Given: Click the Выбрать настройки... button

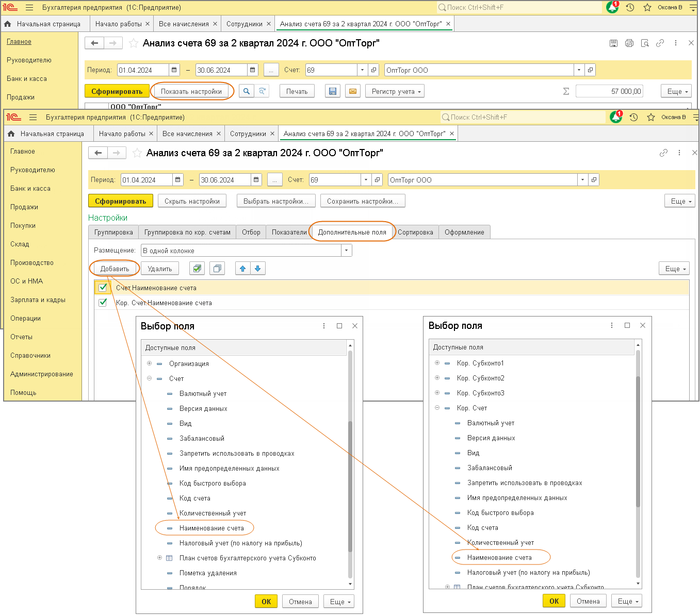Looking at the screenshot, I should [x=276, y=201].
